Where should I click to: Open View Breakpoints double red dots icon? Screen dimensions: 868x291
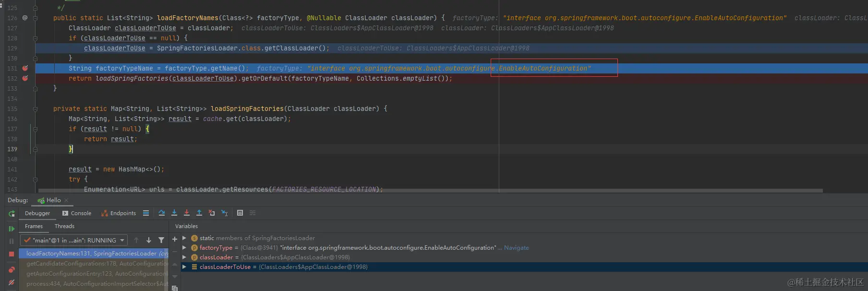point(12,270)
